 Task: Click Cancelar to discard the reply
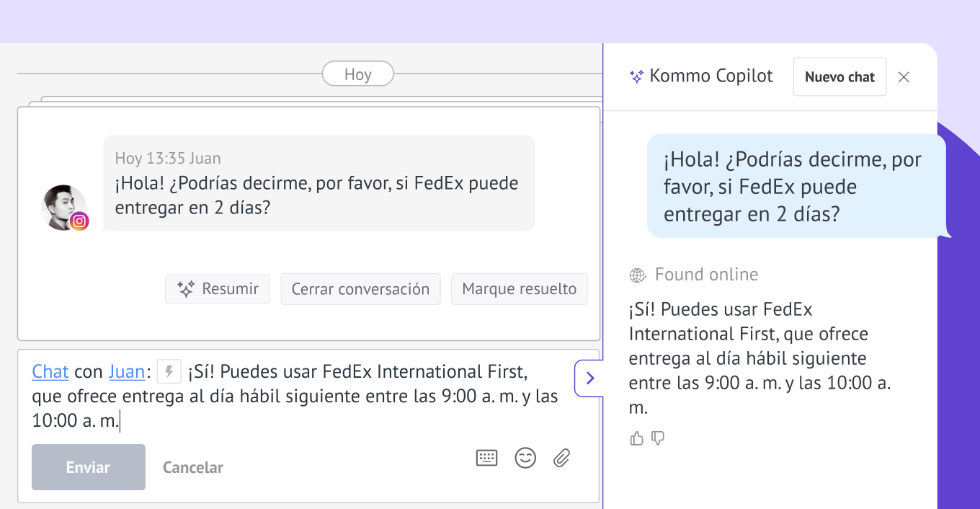193,468
